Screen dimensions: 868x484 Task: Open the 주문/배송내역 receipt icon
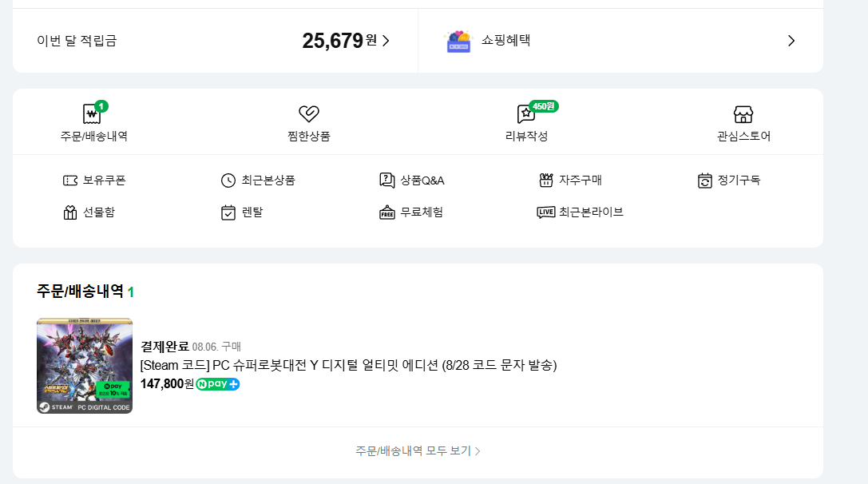tap(93, 114)
